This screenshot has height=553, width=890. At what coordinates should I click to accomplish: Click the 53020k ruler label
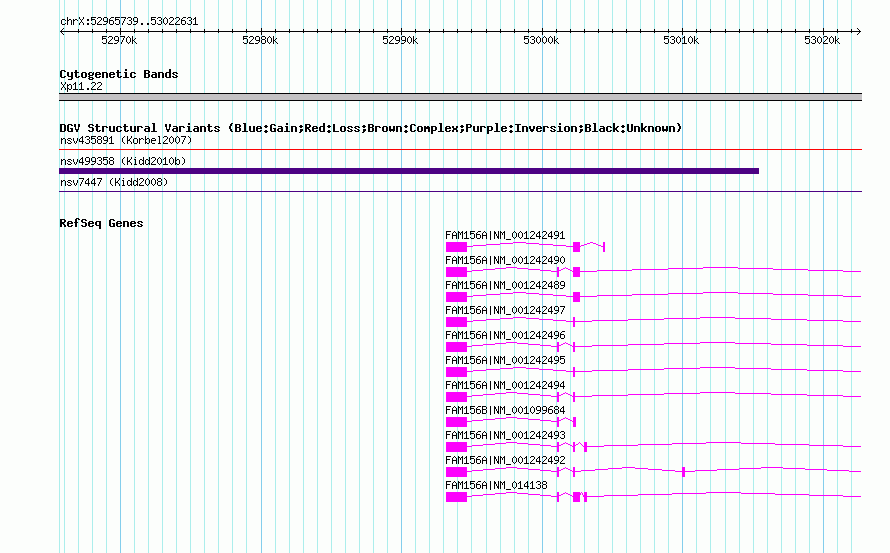click(822, 40)
